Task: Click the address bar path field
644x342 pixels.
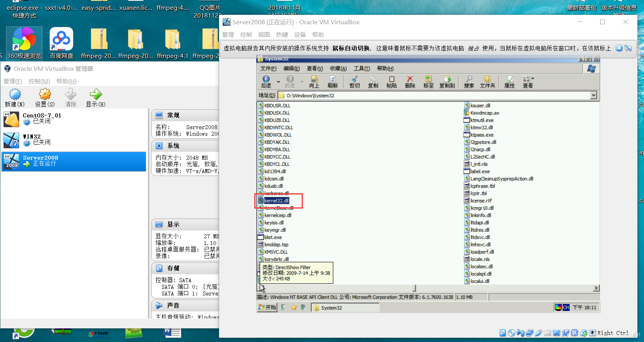Action: tap(434, 95)
